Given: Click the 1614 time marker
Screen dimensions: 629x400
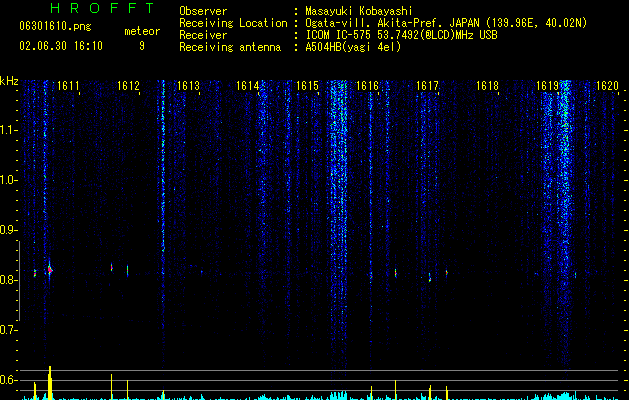Looking at the screenshot, I should pyautogui.click(x=248, y=86).
